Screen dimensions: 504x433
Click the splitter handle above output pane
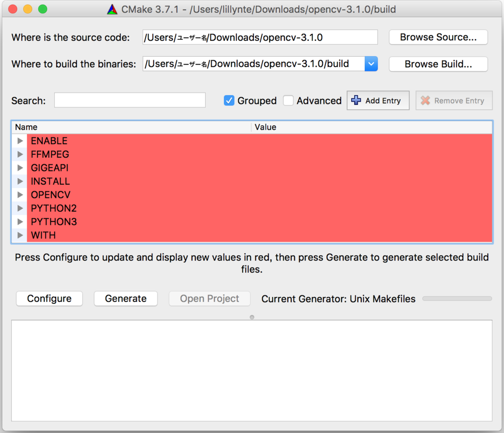pos(252,317)
